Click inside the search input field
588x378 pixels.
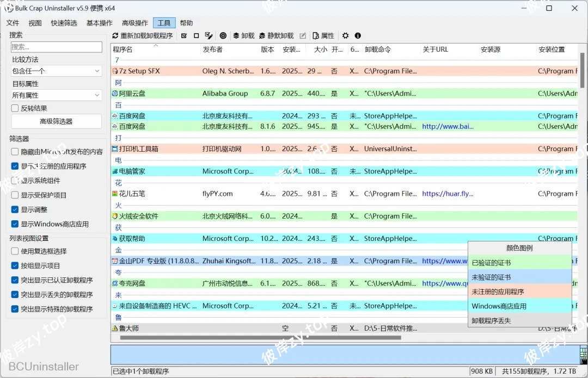click(x=56, y=47)
